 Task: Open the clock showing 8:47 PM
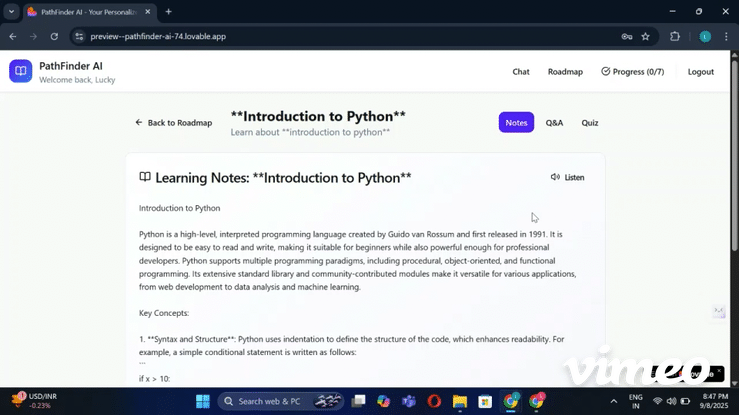coord(715,401)
